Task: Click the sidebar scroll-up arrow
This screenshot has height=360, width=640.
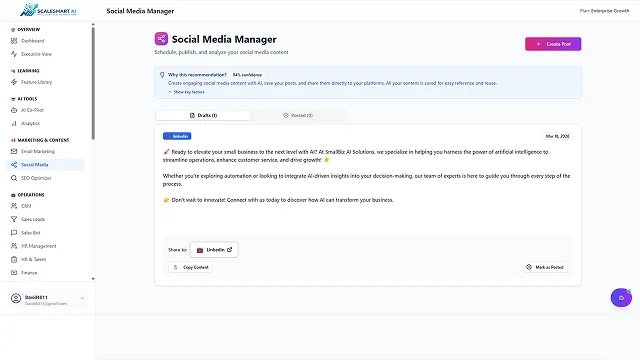Action: coord(93,24)
